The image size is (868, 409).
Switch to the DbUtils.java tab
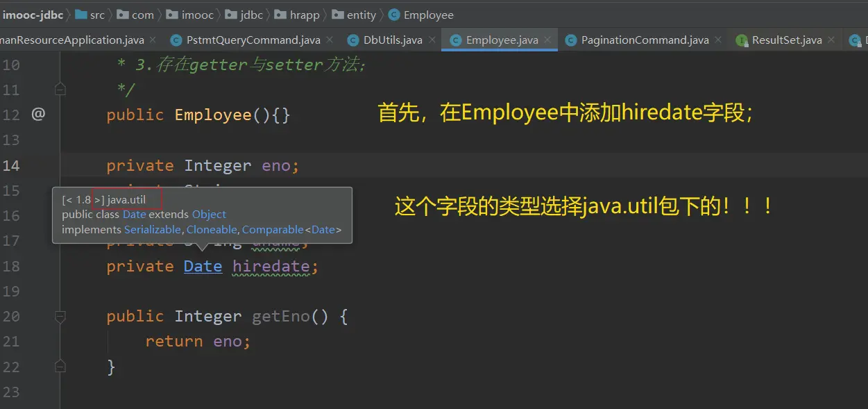(x=393, y=40)
